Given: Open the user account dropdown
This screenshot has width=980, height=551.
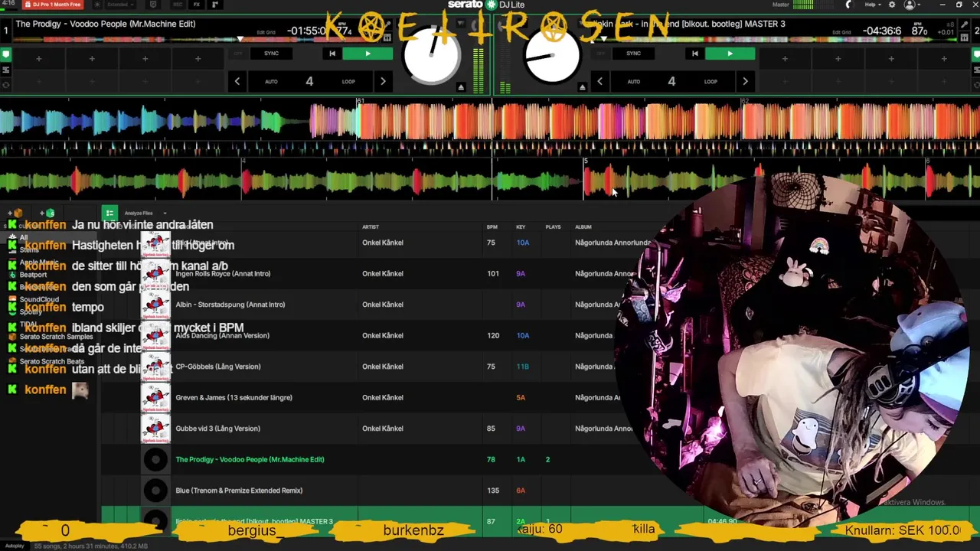Looking at the screenshot, I should click(913, 5).
